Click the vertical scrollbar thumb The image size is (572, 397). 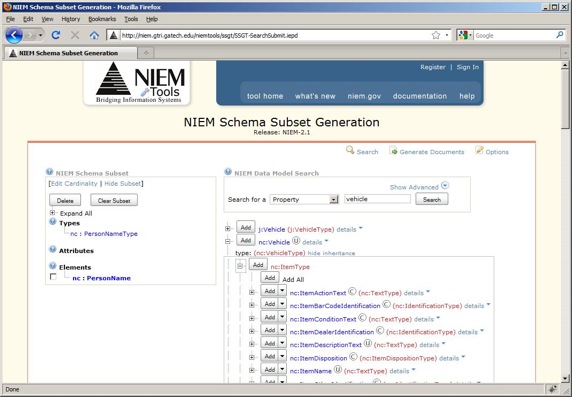pyautogui.click(x=565, y=99)
